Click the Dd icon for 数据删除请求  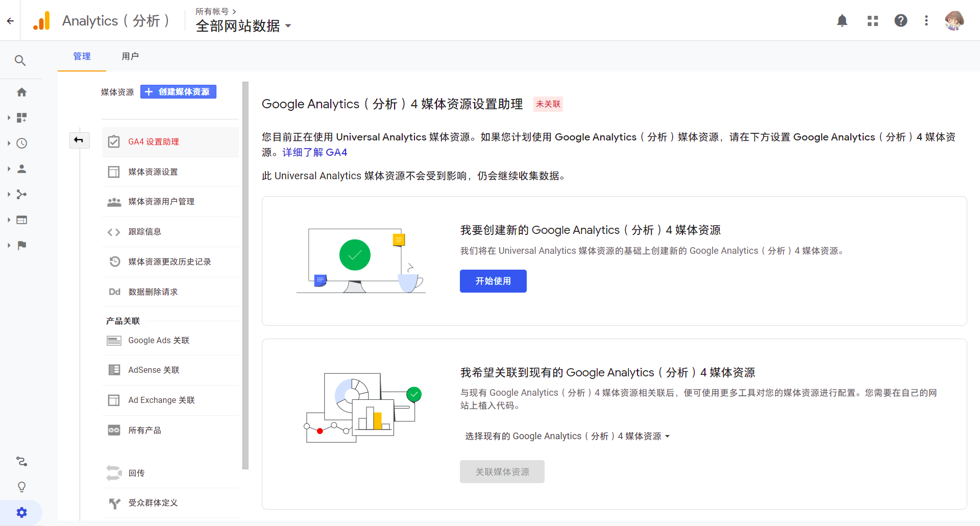(114, 292)
